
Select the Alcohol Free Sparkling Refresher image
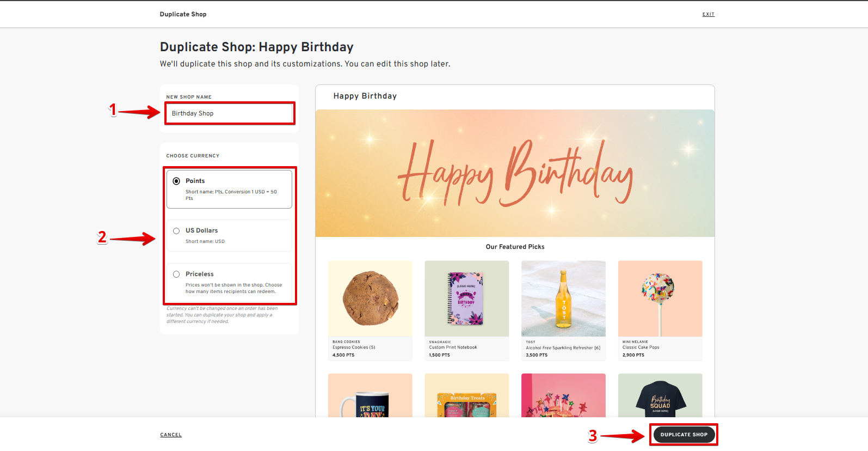point(563,298)
